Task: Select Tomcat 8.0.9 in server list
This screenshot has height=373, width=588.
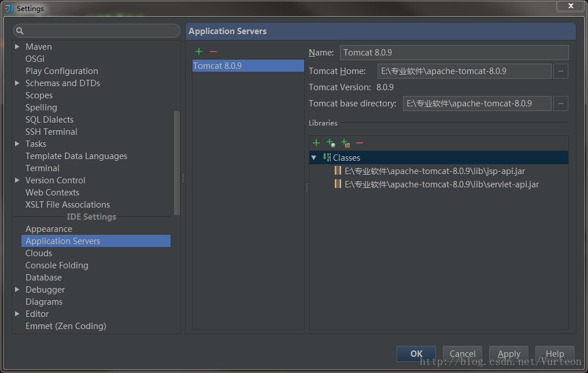Action: point(248,66)
